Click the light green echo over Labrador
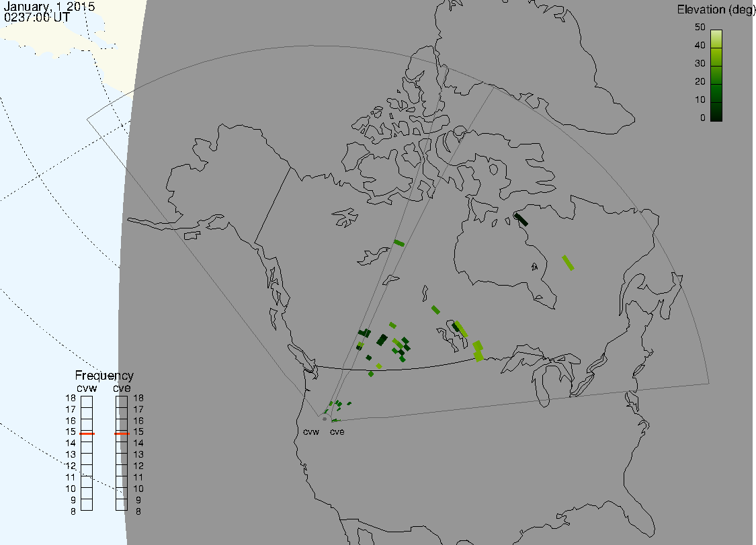Screen dimensions: 756x545 (568, 263)
